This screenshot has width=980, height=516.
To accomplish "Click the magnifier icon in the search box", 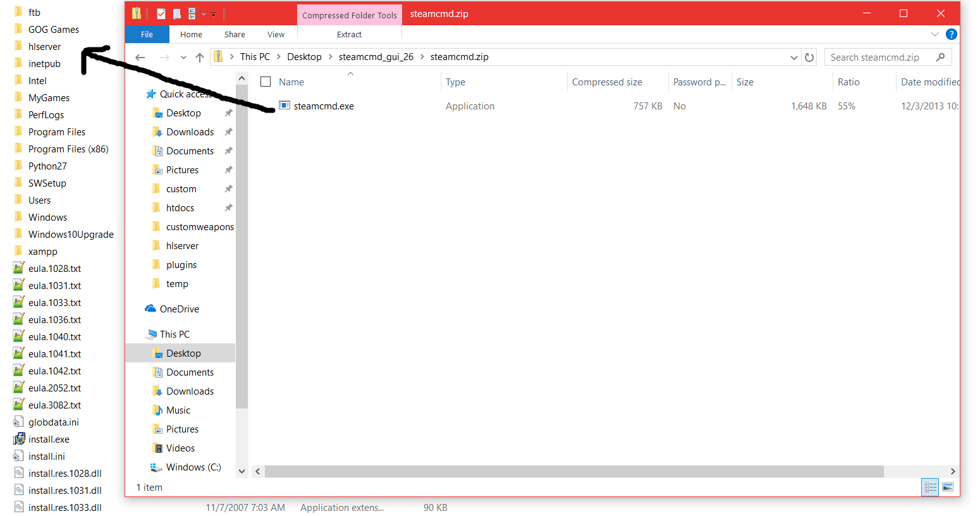I will click(941, 57).
